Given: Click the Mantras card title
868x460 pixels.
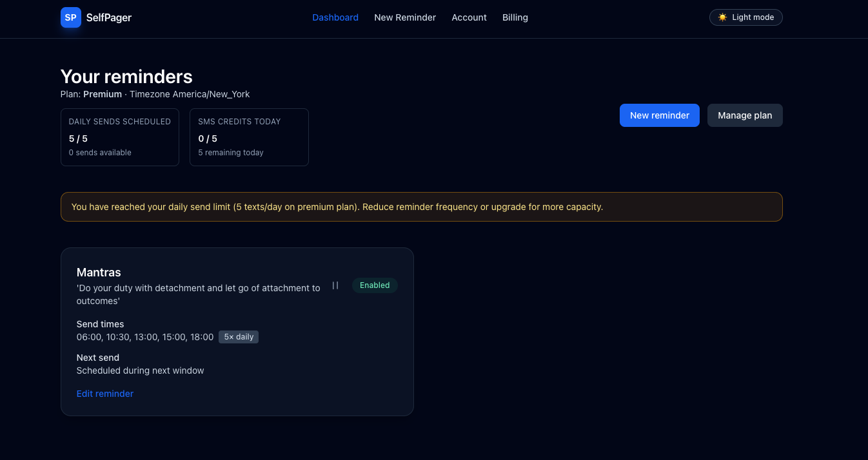Looking at the screenshot, I should pyautogui.click(x=99, y=272).
